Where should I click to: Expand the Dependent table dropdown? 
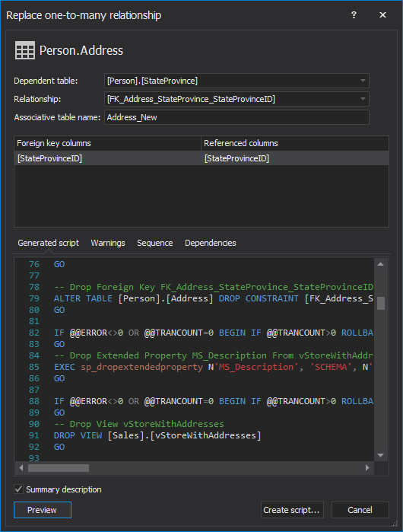363,81
